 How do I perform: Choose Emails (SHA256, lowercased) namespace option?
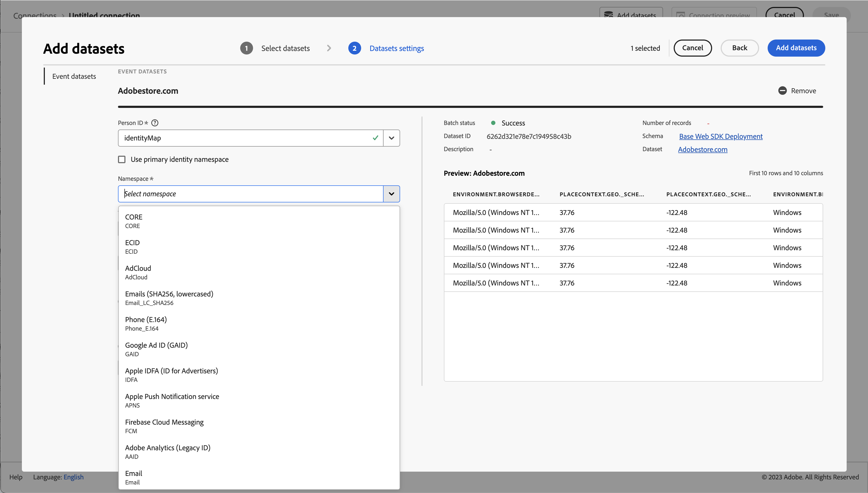coord(169,298)
